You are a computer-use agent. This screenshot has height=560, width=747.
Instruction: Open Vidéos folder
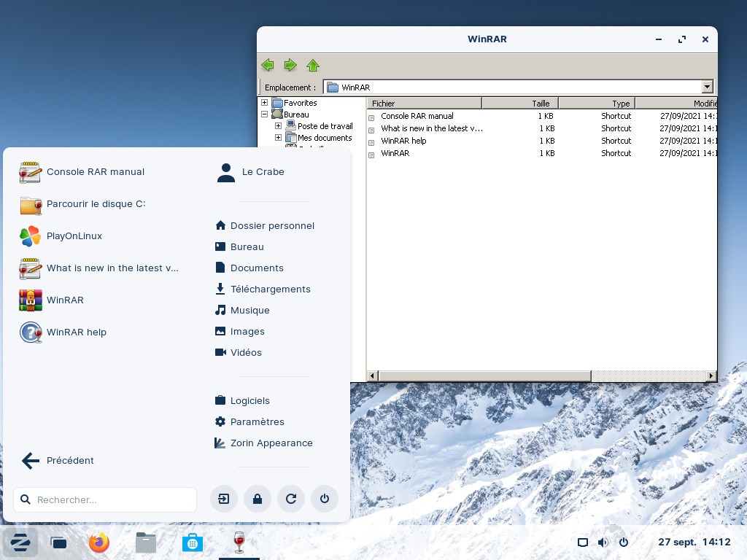[239, 352]
